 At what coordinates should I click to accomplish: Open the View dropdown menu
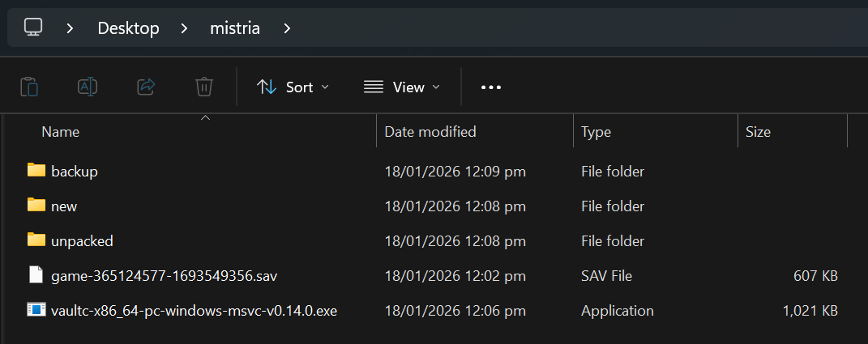[x=402, y=87]
